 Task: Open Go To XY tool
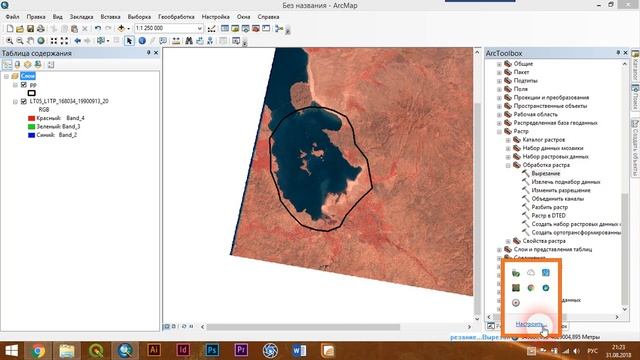click(x=210, y=41)
